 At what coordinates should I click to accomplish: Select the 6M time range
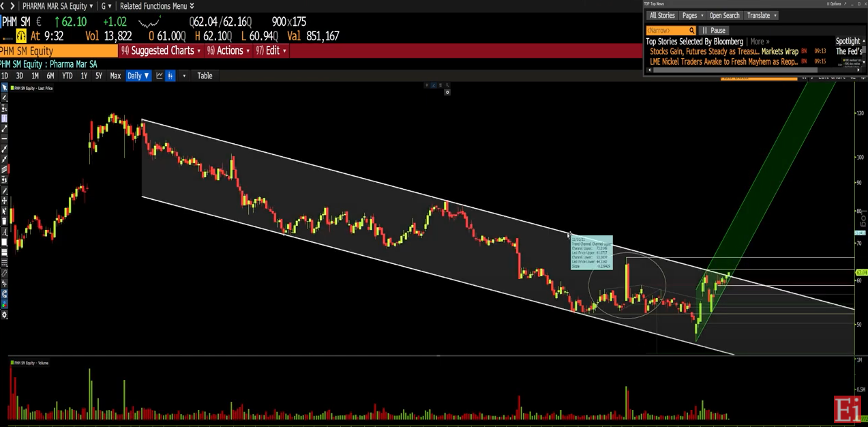tap(50, 76)
